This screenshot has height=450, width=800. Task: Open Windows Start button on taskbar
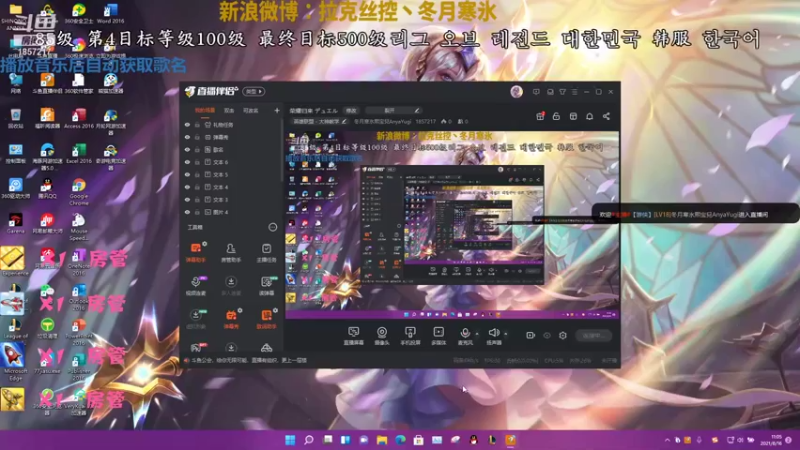[x=290, y=440]
